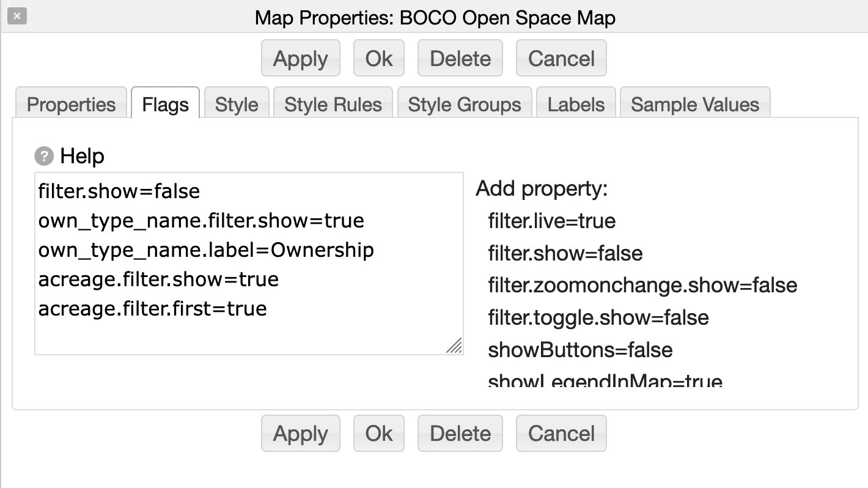This screenshot has width=868, height=488.
Task: Switch to the Style Rules tab
Action: point(333,105)
